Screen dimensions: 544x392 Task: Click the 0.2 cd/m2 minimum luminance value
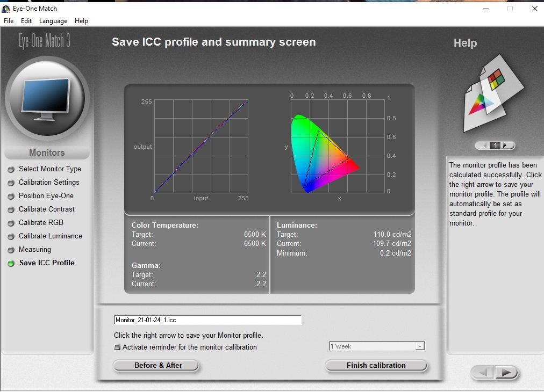(395, 253)
